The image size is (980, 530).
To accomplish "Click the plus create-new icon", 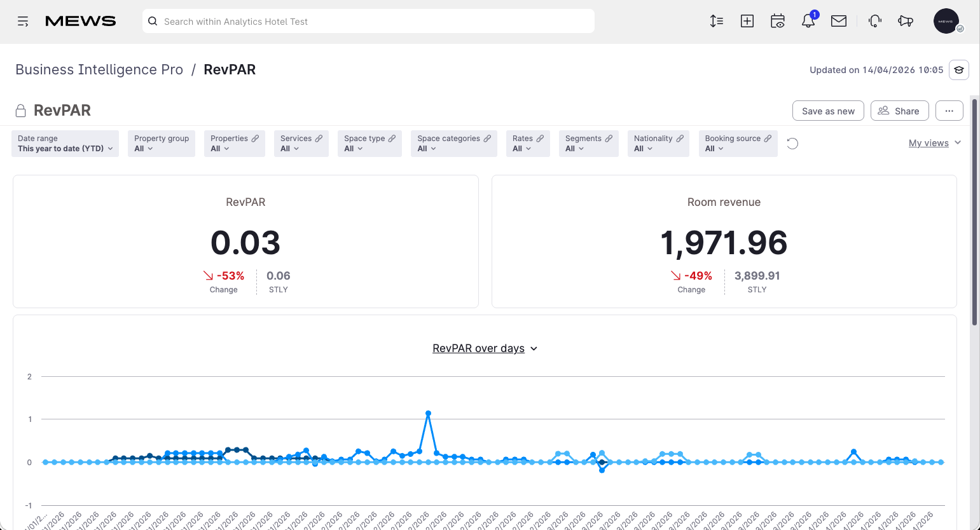I will click(747, 21).
